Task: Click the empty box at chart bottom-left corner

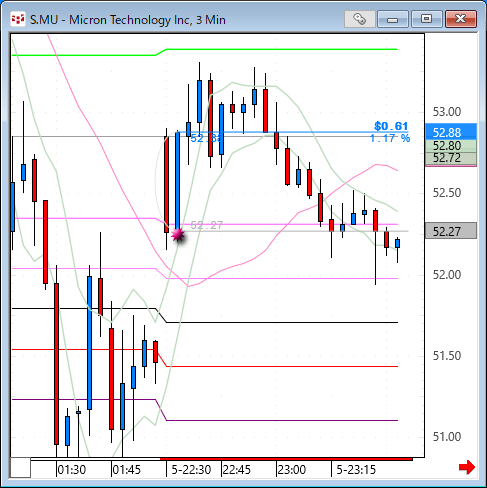Action: coord(20,467)
